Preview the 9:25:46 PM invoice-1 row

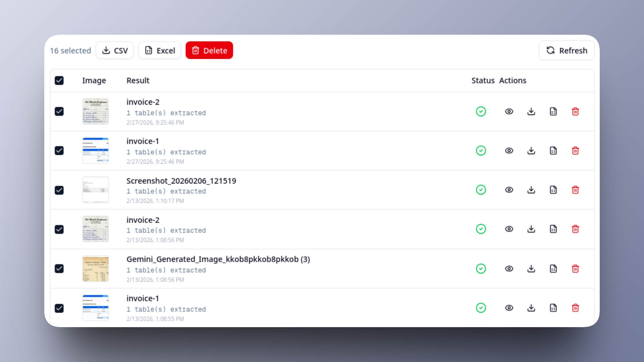[x=509, y=150]
